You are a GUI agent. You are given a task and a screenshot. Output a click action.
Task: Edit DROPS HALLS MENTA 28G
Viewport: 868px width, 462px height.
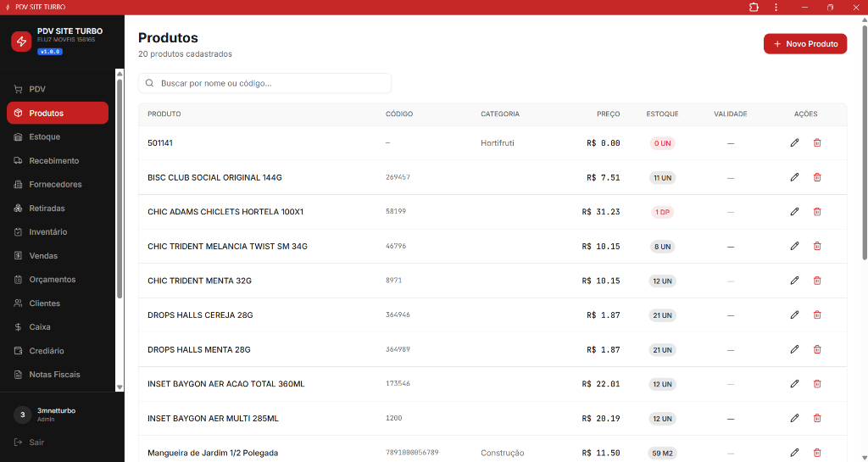(x=794, y=349)
